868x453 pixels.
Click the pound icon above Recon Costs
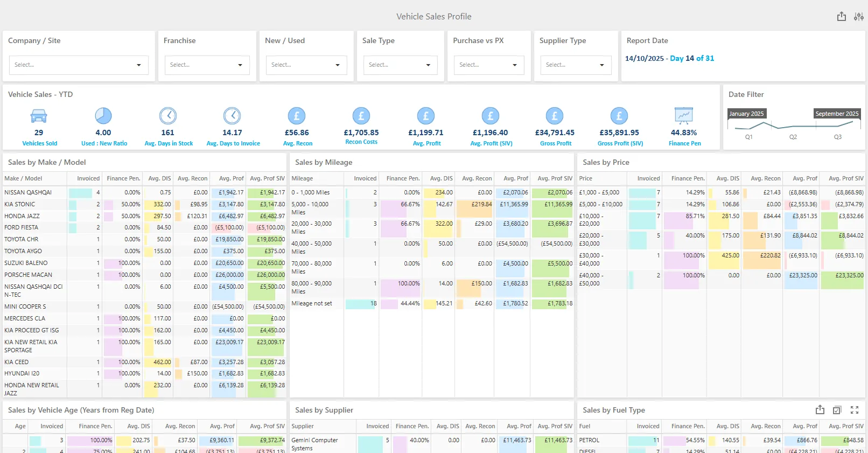(361, 116)
